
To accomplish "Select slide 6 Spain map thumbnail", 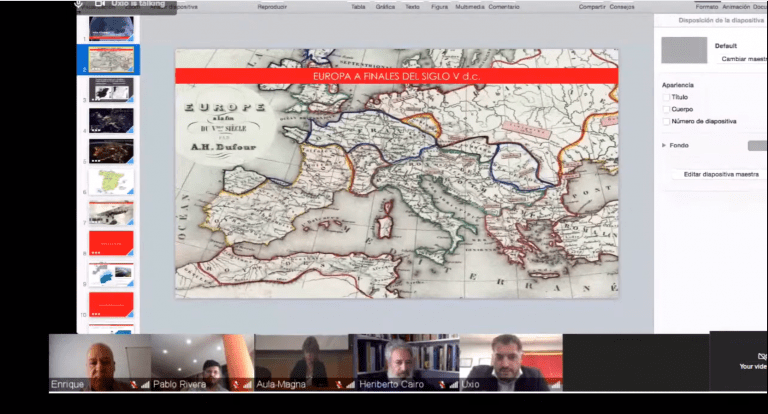I will (x=111, y=182).
